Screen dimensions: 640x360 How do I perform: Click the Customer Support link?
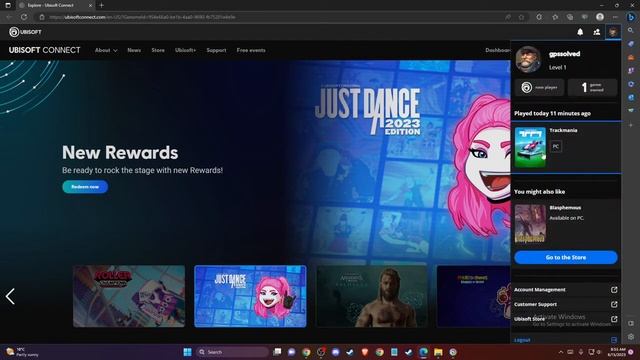point(536,304)
